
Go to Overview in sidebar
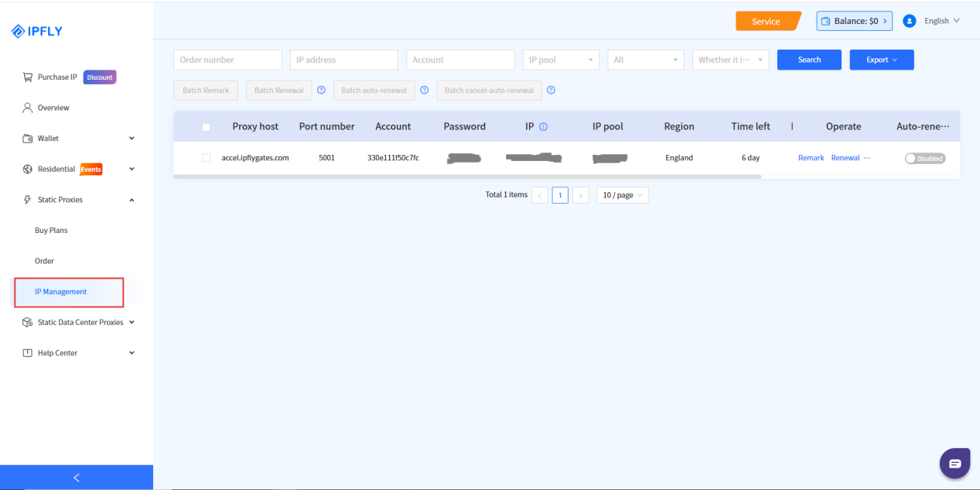(53, 108)
